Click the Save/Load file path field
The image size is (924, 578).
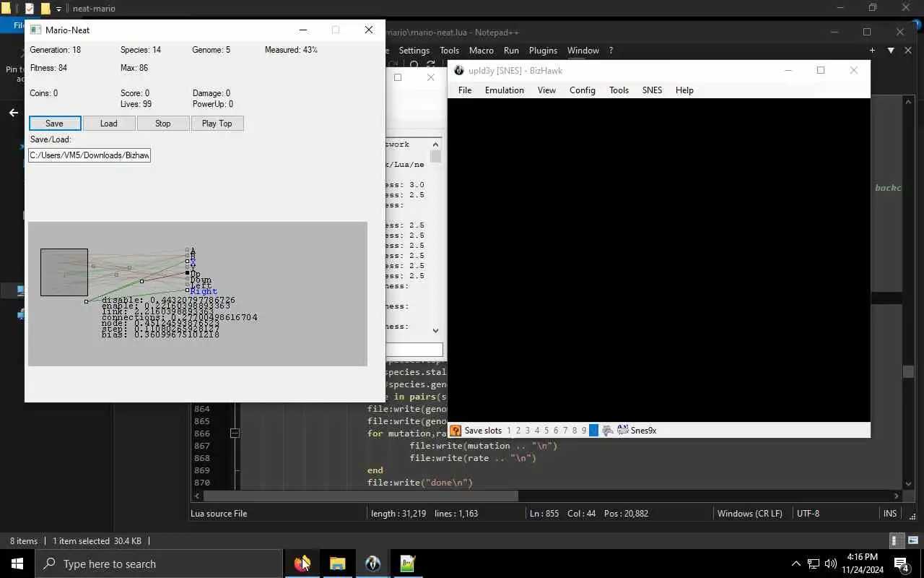pos(90,155)
